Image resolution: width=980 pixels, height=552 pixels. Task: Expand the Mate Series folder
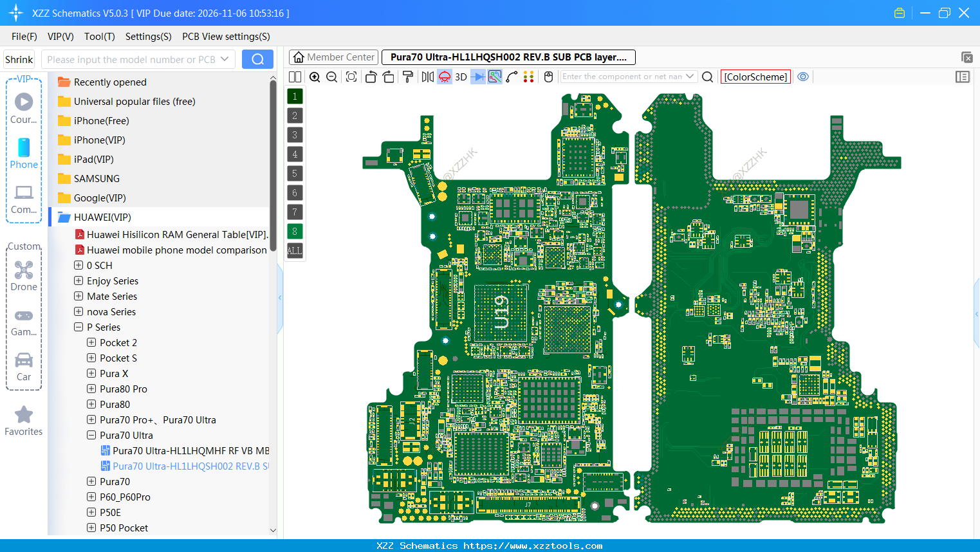pyautogui.click(x=79, y=296)
